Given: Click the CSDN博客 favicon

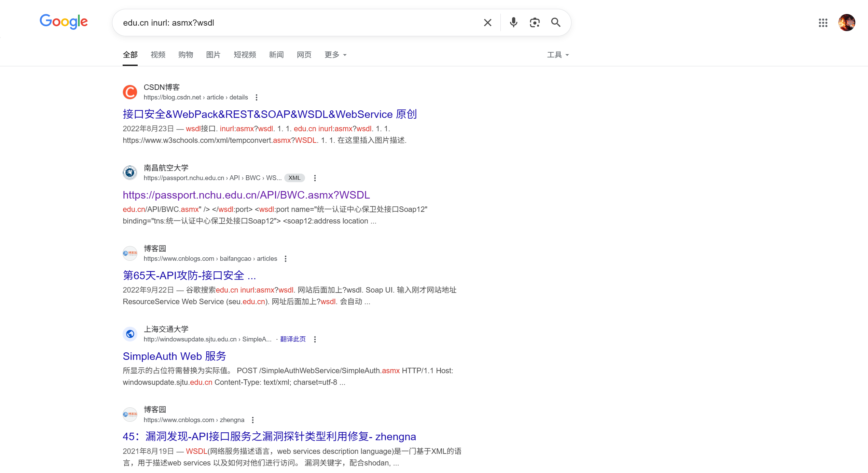Looking at the screenshot, I should pyautogui.click(x=130, y=92).
